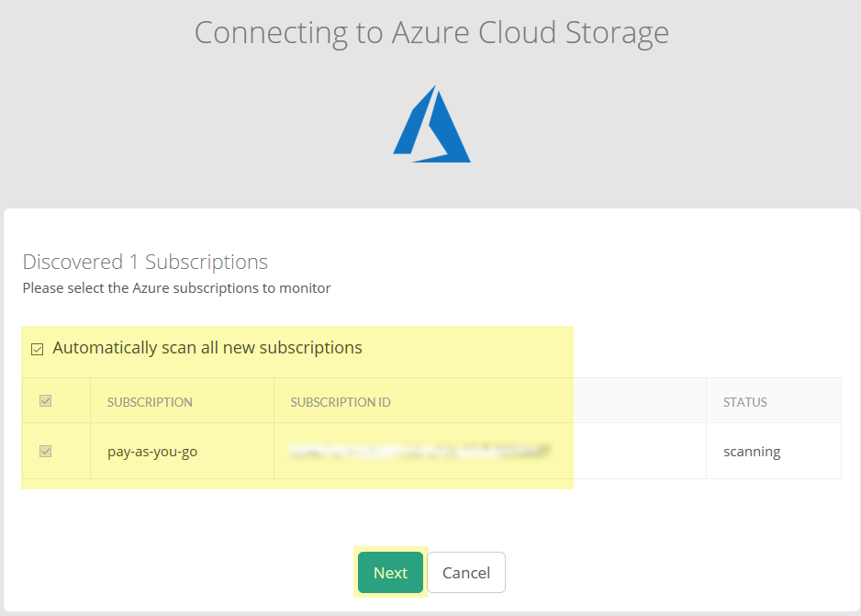Viewport: 861px width, 616px height.
Task: Click the 'Automatically scan all new subscriptions' label
Action: pos(207,348)
